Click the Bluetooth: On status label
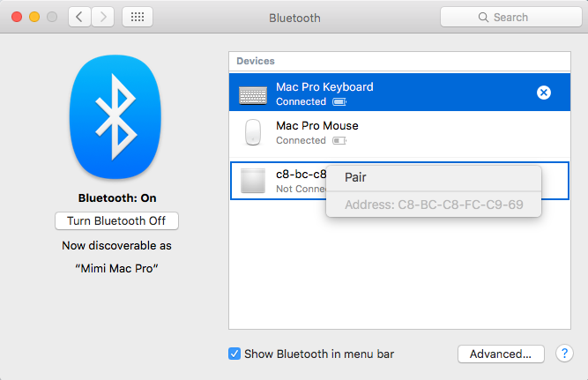The width and height of the screenshot is (588, 380). (x=117, y=198)
